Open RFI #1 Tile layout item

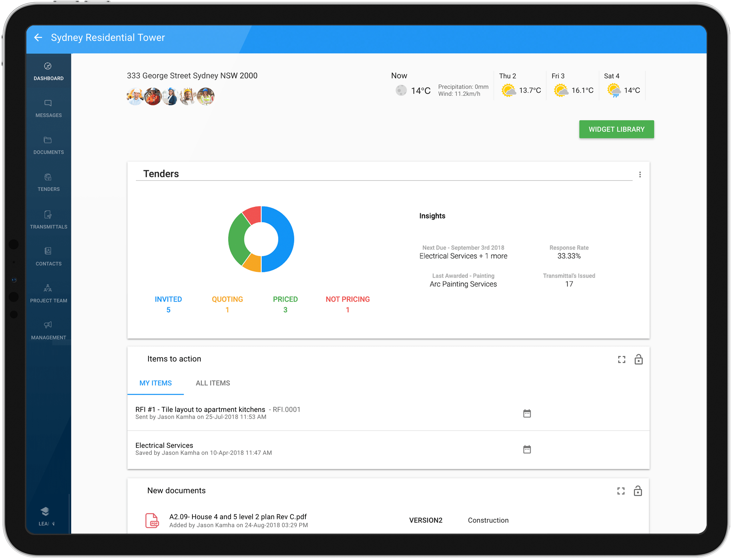389,413
